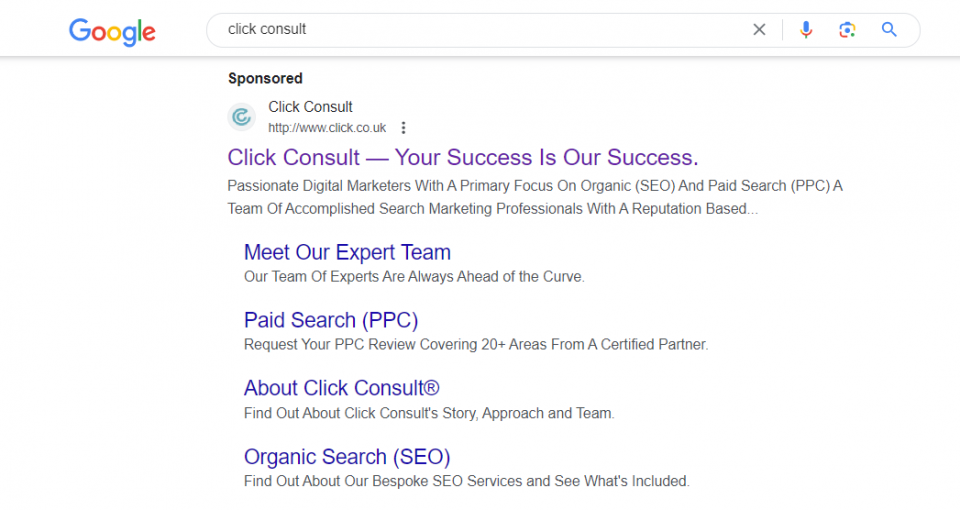Viewport: 960px width, 510px height.
Task: Open the 'Meet Our Expert Team' sitelink
Action: [347, 252]
